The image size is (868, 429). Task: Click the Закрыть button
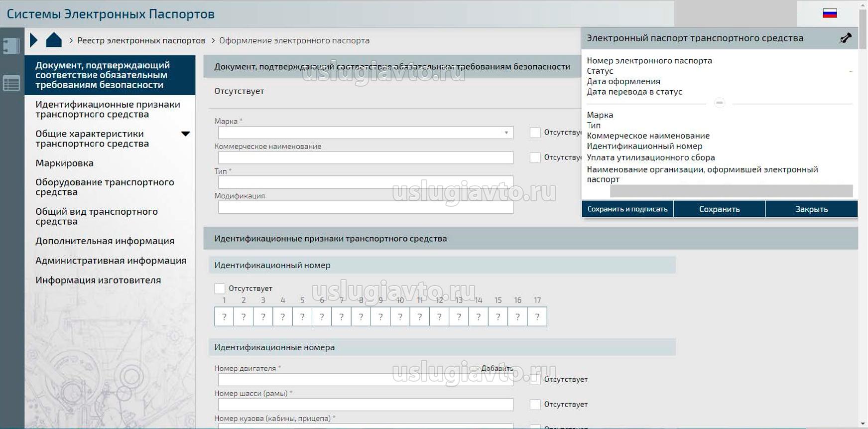point(811,209)
